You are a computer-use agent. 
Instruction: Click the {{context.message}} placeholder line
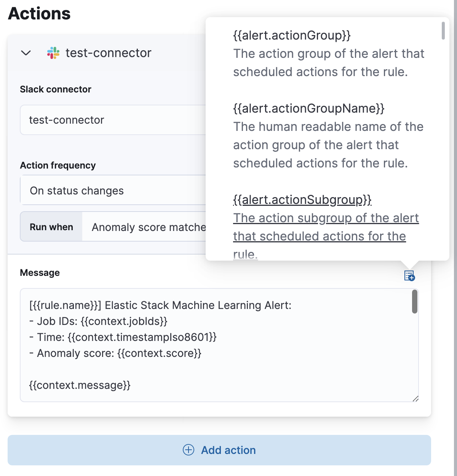(79, 385)
